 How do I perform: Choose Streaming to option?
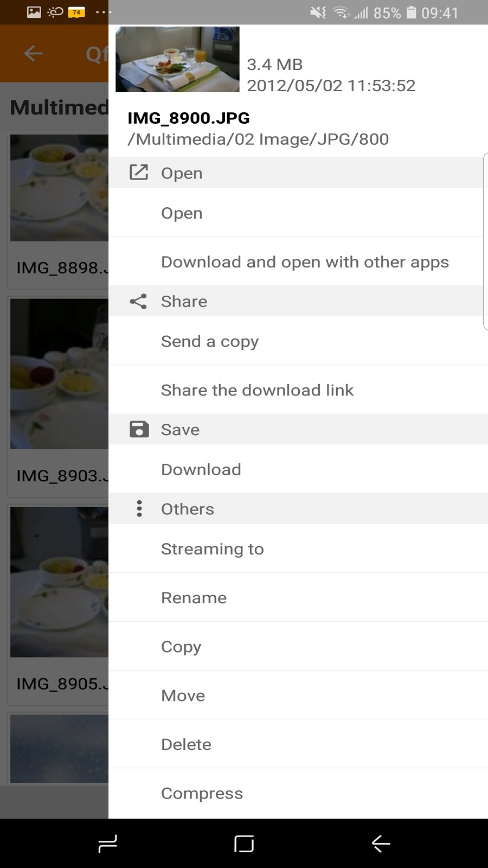212,549
